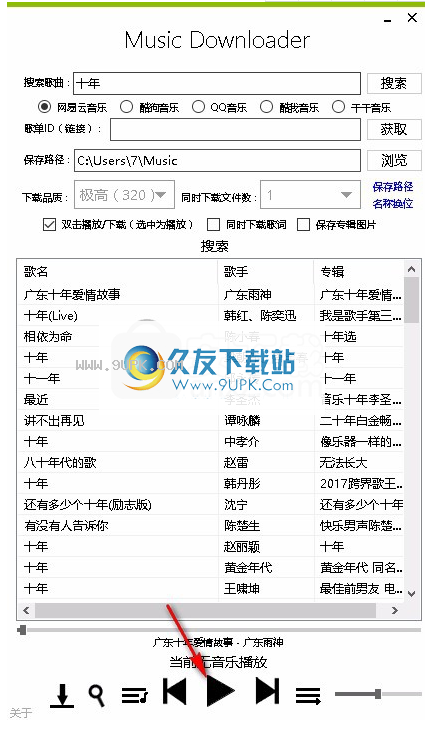Click the 专辑 column header
Screen dimensions: 425x736
359,271
